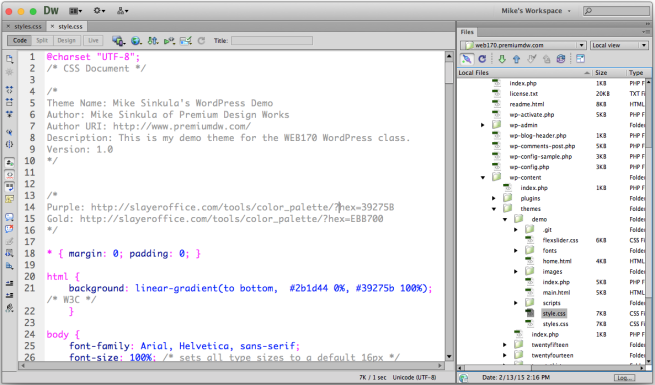Click Expand All icon in coding toolbar
Screen dimensions: 655x385
click(9, 114)
